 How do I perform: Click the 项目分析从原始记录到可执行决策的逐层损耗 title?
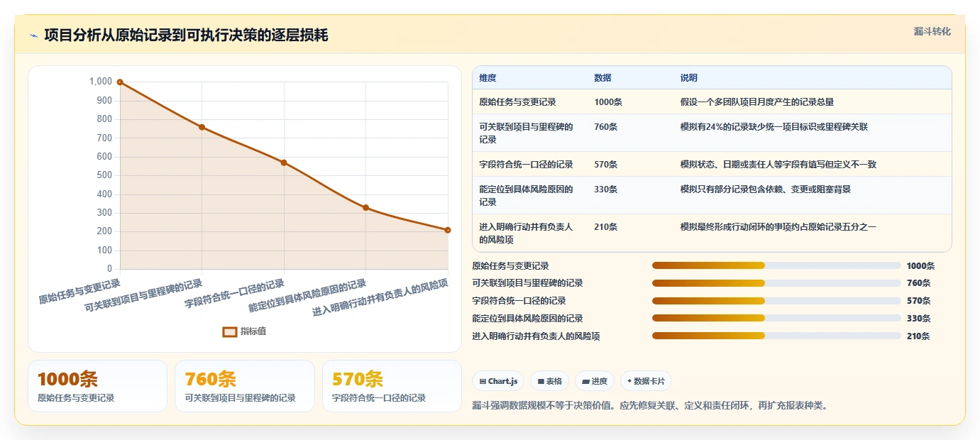[x=186, y=35]
